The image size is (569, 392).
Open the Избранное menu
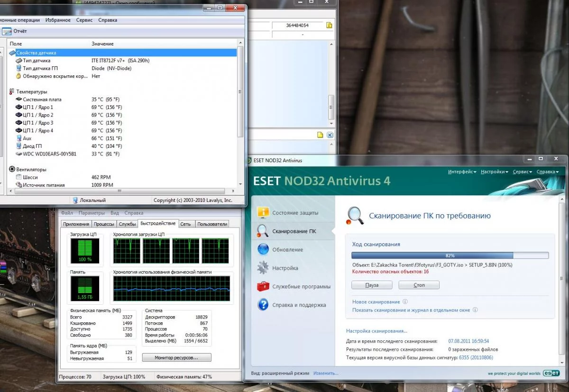click(x=58, y=20)
